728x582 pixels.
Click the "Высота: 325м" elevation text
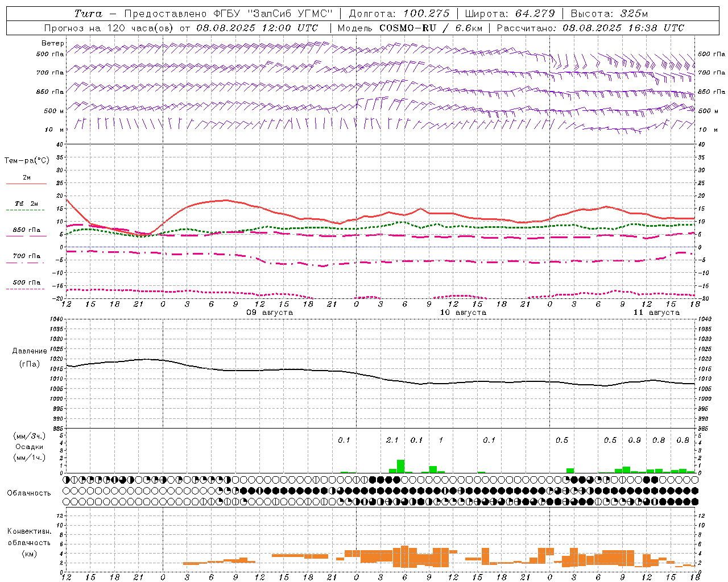point(609,14)
